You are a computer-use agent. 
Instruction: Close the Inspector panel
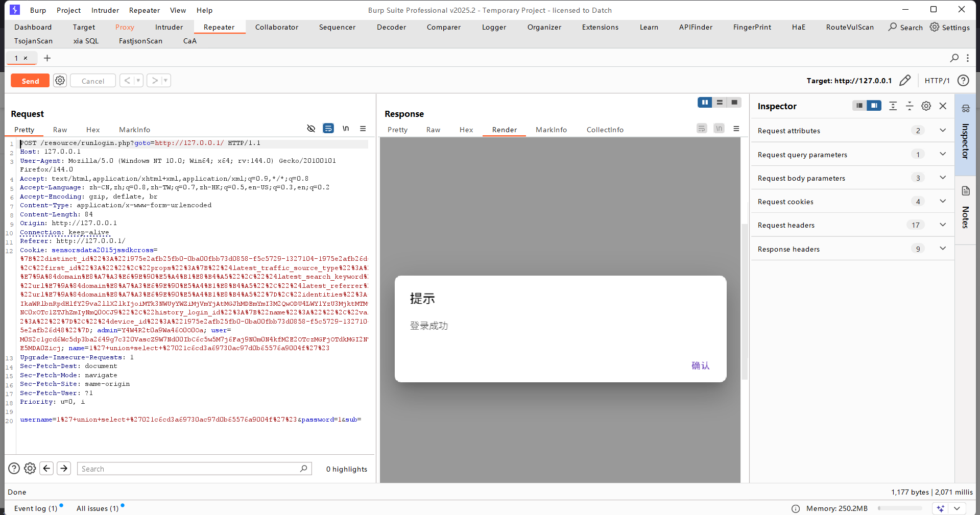pos(943,106)
